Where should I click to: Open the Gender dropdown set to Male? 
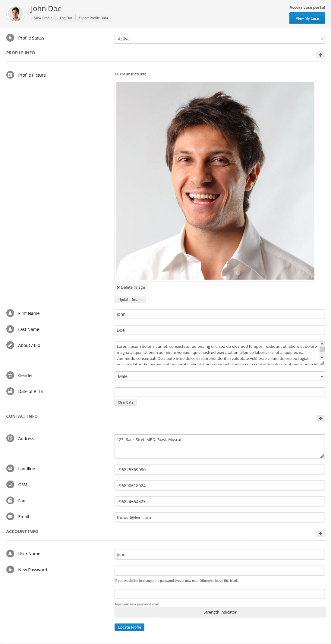click(x=219, y=376)
